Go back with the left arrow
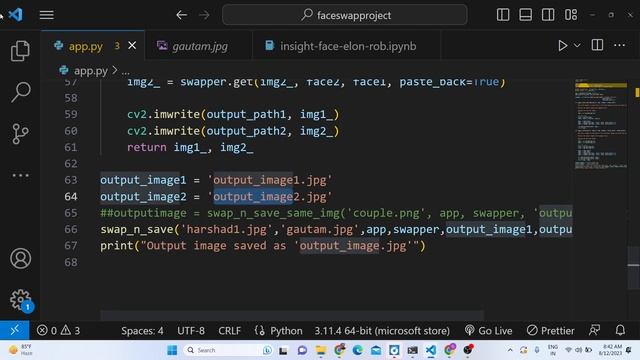This screenshot has width=640, height=360. pos(182,15)
